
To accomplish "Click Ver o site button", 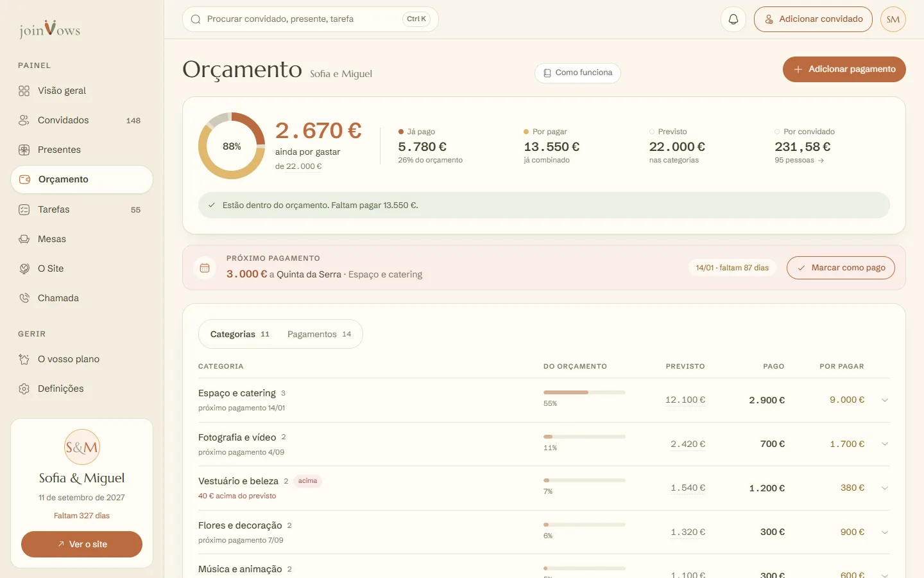I will point(81,544).
